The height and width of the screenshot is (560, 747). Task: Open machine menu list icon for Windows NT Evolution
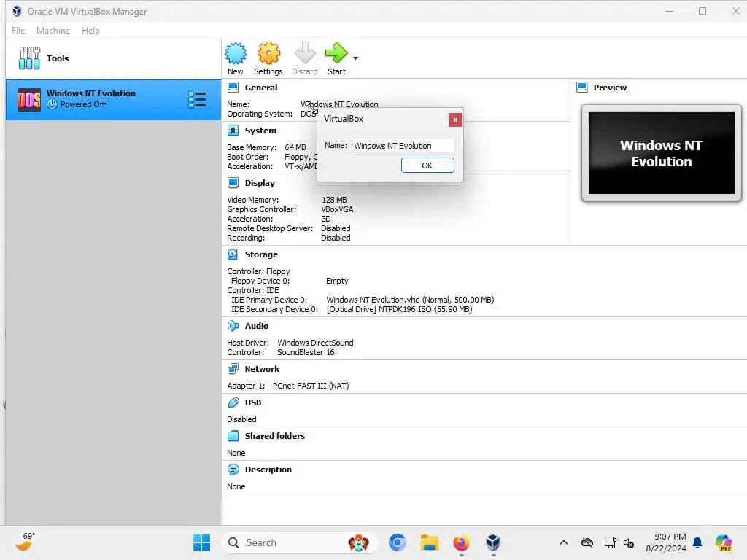197,99
